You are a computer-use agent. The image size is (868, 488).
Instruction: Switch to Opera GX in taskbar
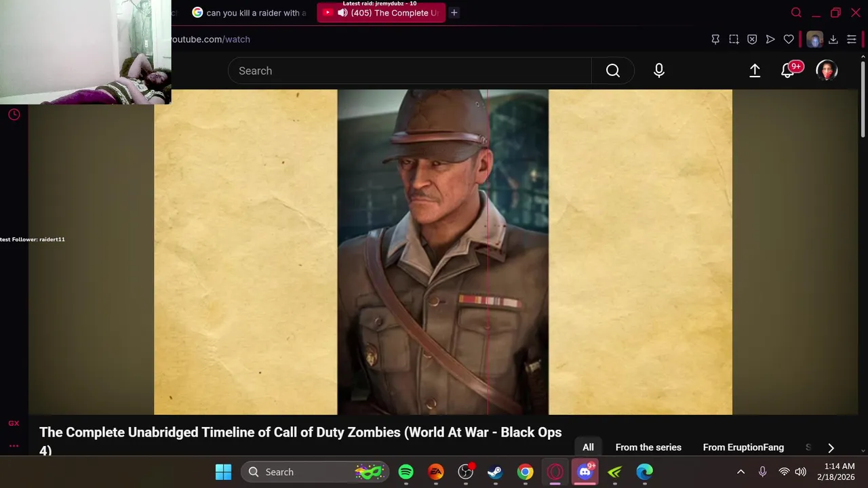click(555, 472)
